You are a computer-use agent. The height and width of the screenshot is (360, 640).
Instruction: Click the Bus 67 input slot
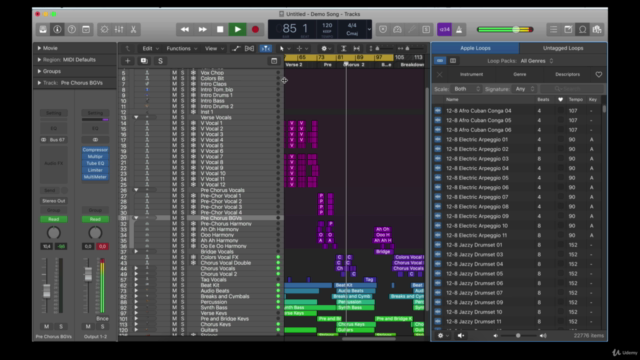click(x=53, y=140)
